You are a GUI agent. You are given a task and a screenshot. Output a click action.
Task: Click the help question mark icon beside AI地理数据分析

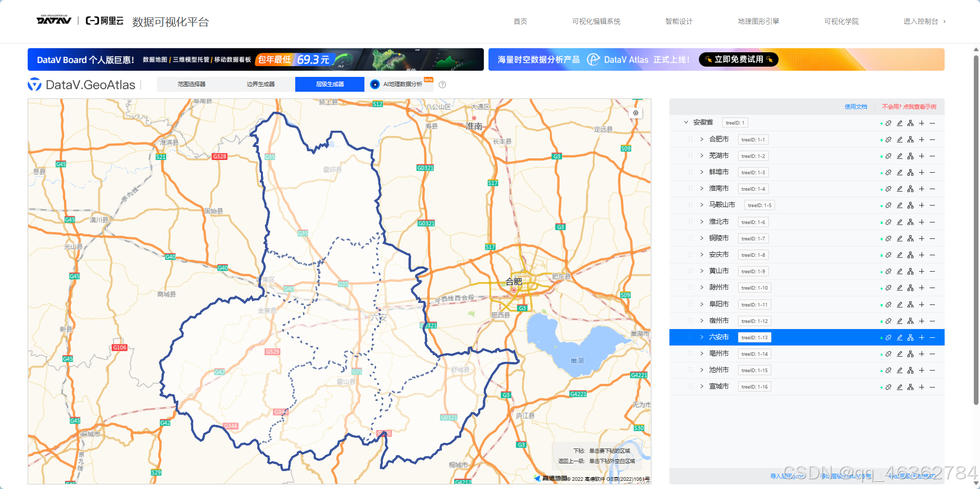coord(442,85)
